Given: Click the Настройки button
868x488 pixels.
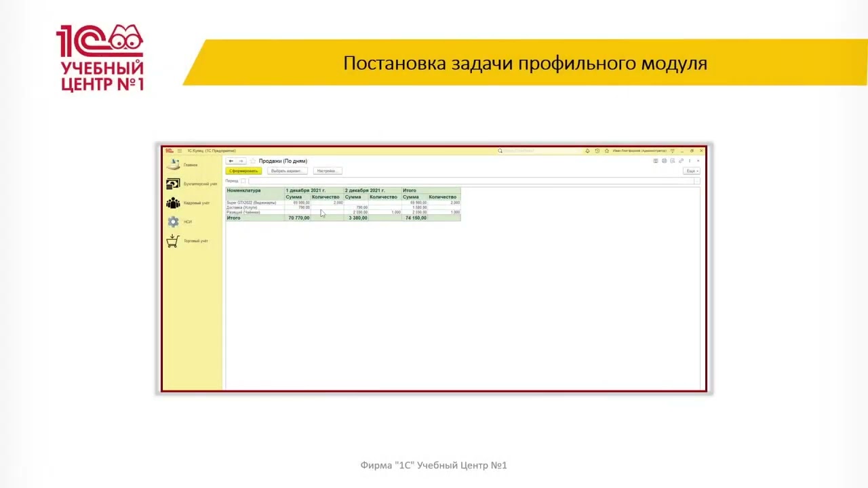Looking at the screenshot, I should coord(328,171).
